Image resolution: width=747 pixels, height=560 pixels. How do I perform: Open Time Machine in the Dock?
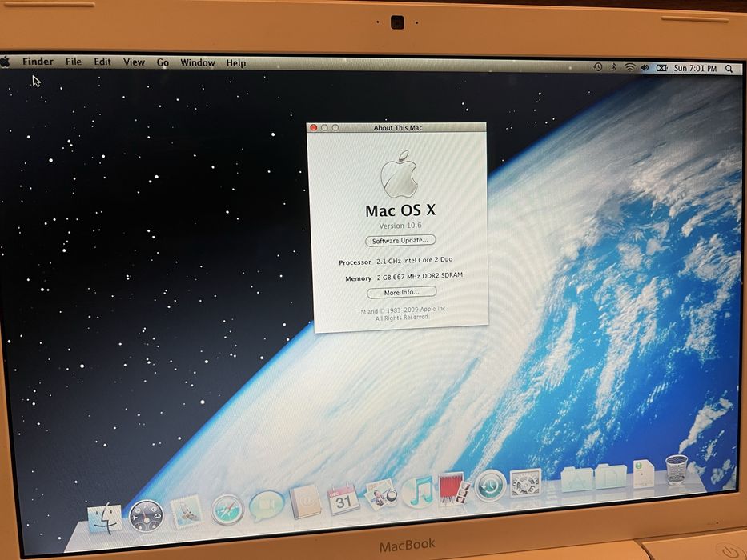tap(490, 486)
